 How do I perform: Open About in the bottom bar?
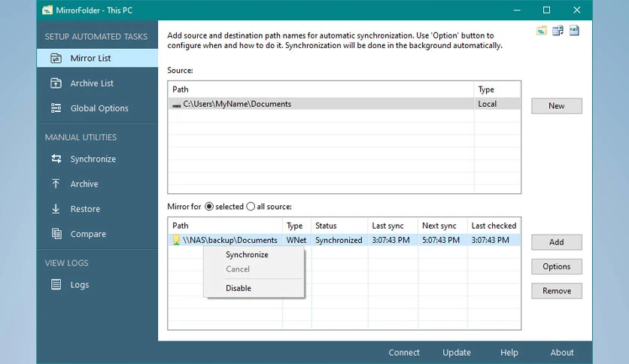pyautogui.click(x=561, y=353)
